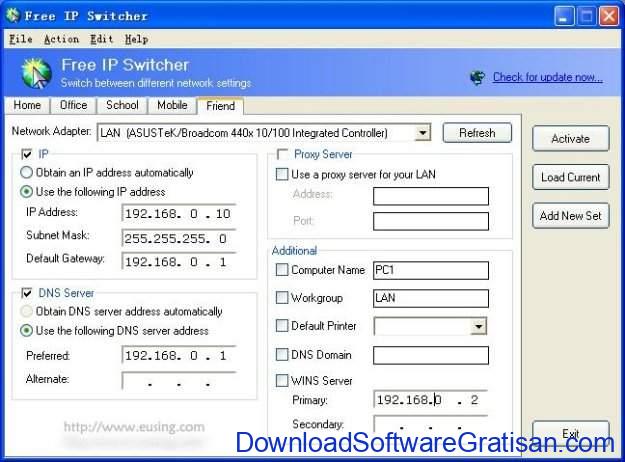Click the Refresh button
This screenshot has width=625, height=462.
477,133
